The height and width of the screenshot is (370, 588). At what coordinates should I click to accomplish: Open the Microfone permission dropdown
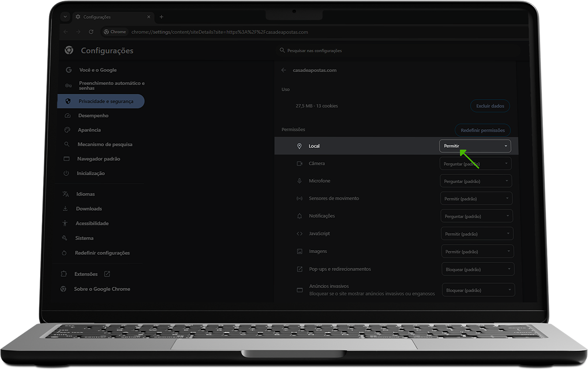[476, 181]
